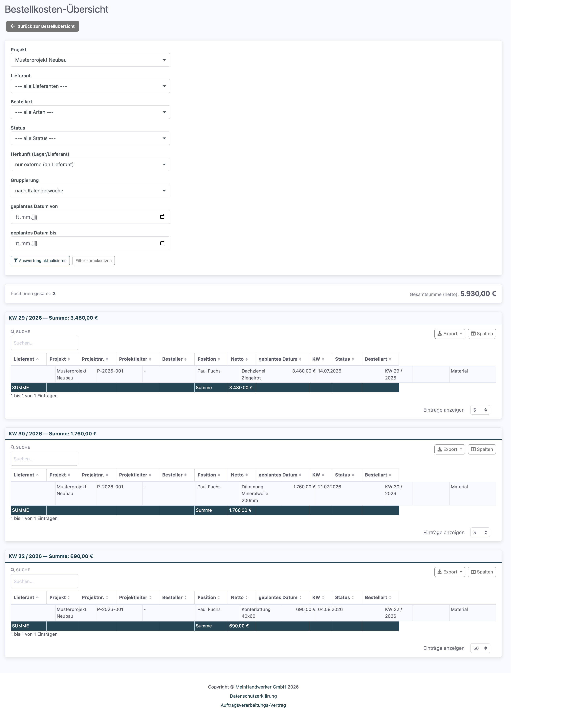Click the 'geplantes Datum von' date field
Viewport: 570px width, 728px height.
coord(90,217)
